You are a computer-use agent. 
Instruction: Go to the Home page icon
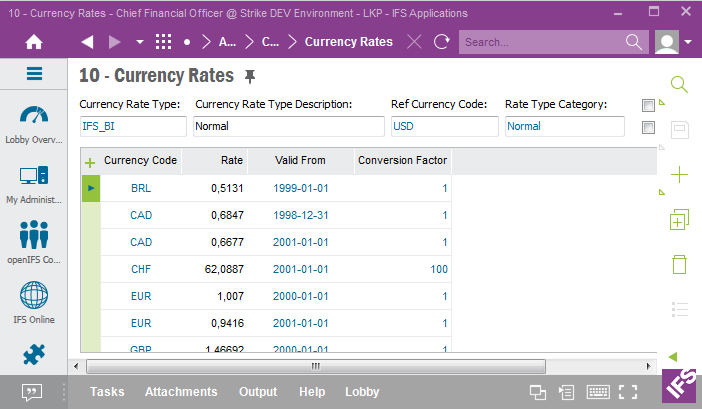tap(34, 42)
